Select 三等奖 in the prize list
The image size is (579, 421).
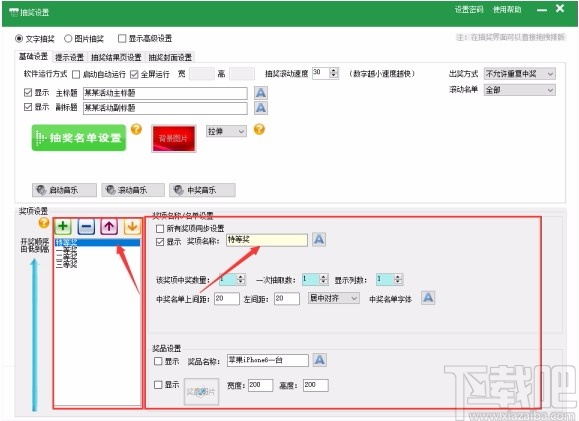click(66, 264)
